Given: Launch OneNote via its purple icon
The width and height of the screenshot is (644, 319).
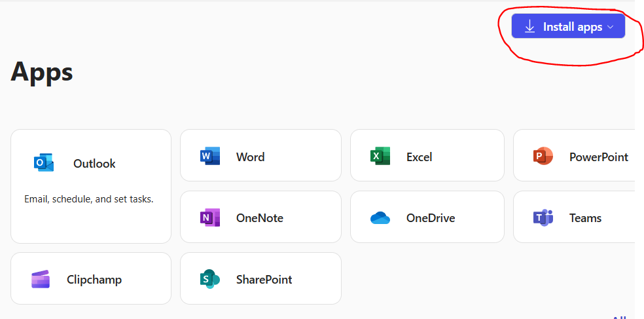Looking at the screenshot, I should tap(210, 217).
